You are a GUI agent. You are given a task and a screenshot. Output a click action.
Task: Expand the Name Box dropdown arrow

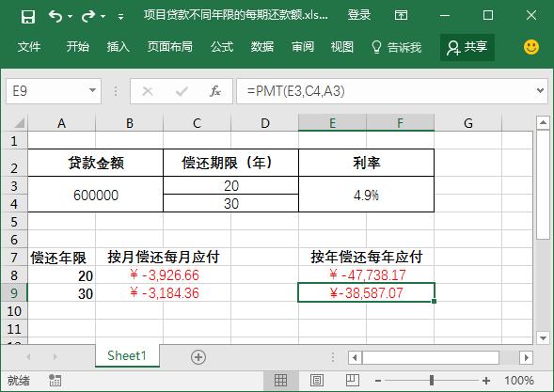click(x=92, y=91)
